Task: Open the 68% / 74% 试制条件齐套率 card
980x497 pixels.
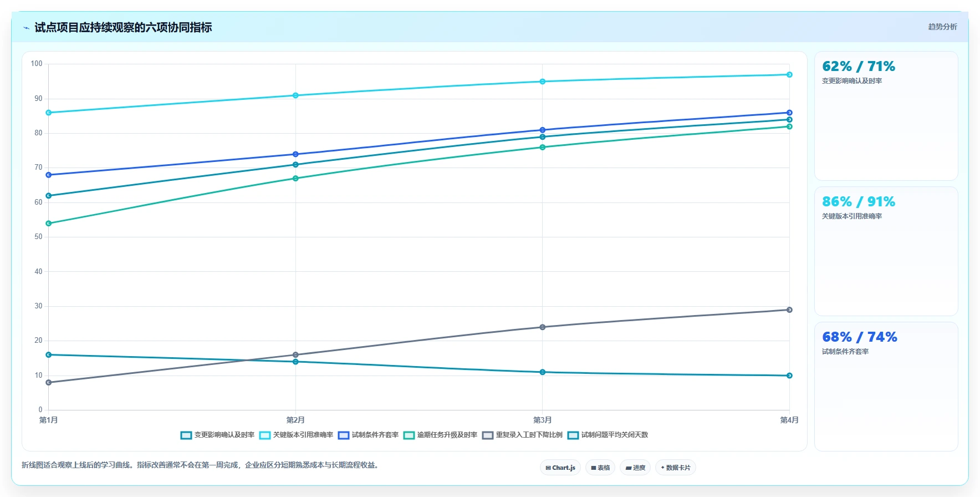Action: [x=886, y=387]
